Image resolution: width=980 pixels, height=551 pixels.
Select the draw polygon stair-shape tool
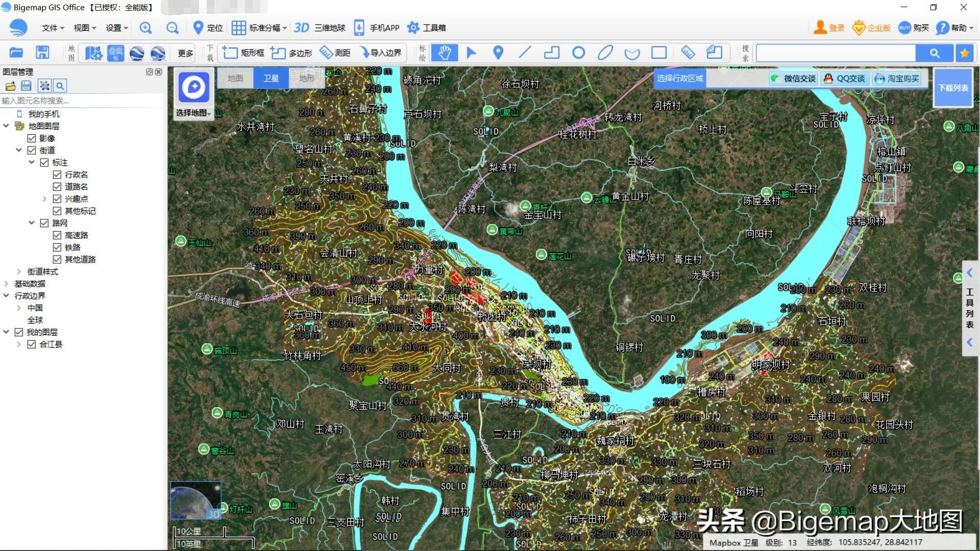[552, 53]
